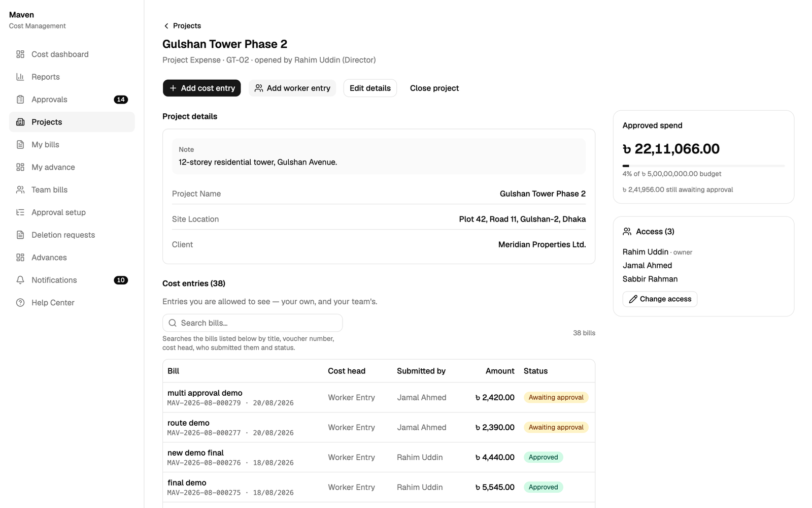This screenshot has height=508, width=812.
Task: Click Change access button
Action: click(x=660, y=299)
